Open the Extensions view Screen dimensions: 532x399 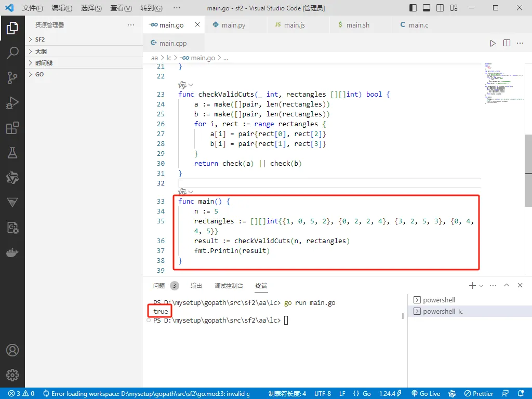(12, 128)
